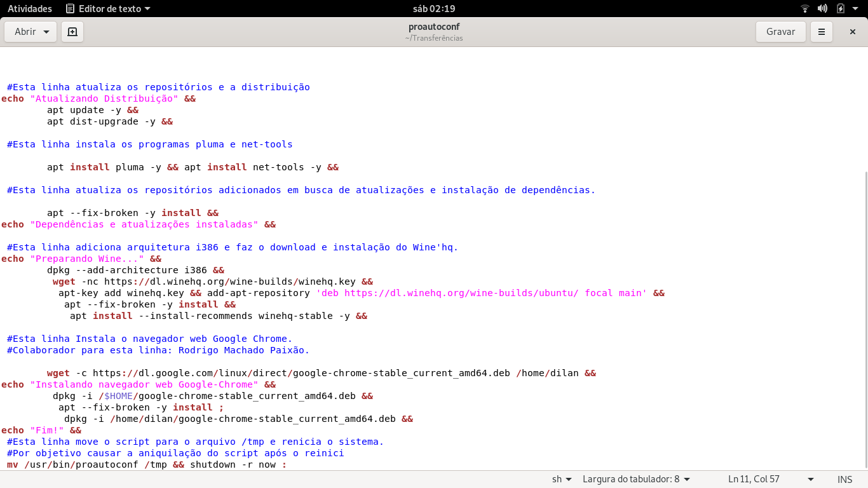Viewport: 868px width, 488px height.
Task: Click comment about pluma e net-tools
Action: click(150, 144)
